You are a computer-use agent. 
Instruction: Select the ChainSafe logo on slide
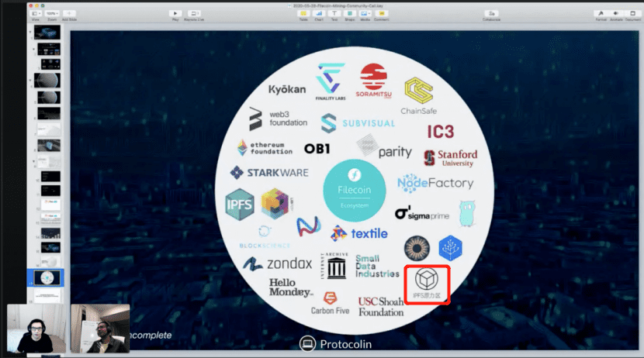pyautogui.click(x=418, y=95)
